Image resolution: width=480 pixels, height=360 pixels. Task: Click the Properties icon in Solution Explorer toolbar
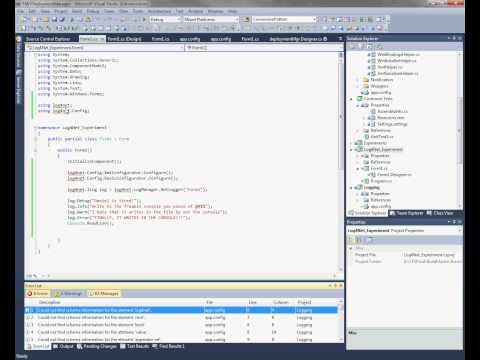(x=352, y=47)
